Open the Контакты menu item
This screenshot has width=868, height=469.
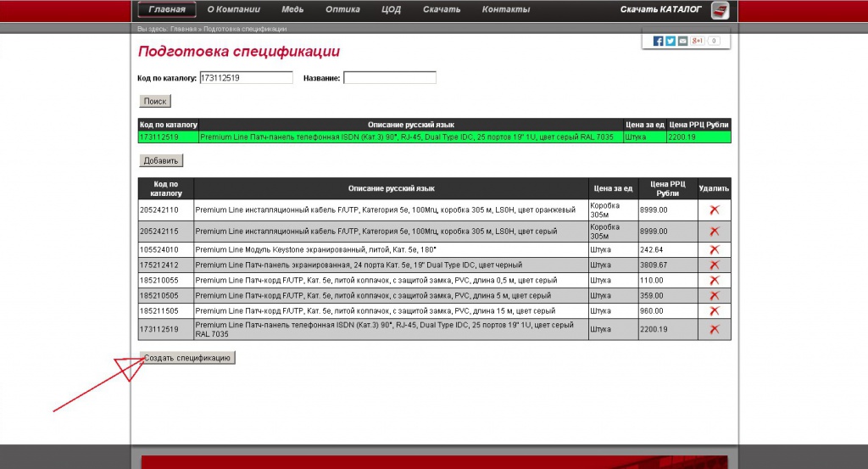505,9
